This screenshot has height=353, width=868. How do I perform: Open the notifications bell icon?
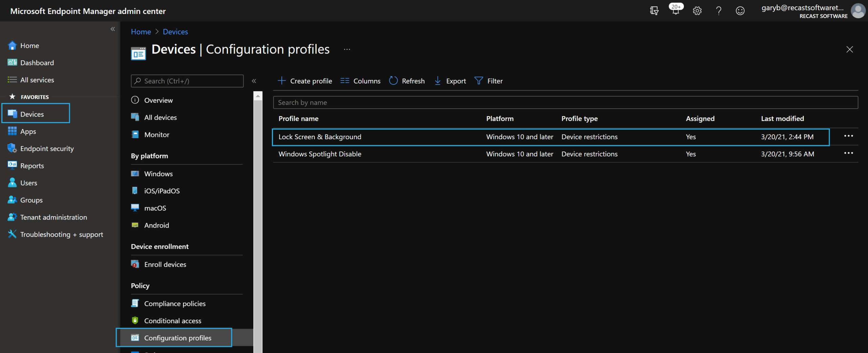click(675, 11)
